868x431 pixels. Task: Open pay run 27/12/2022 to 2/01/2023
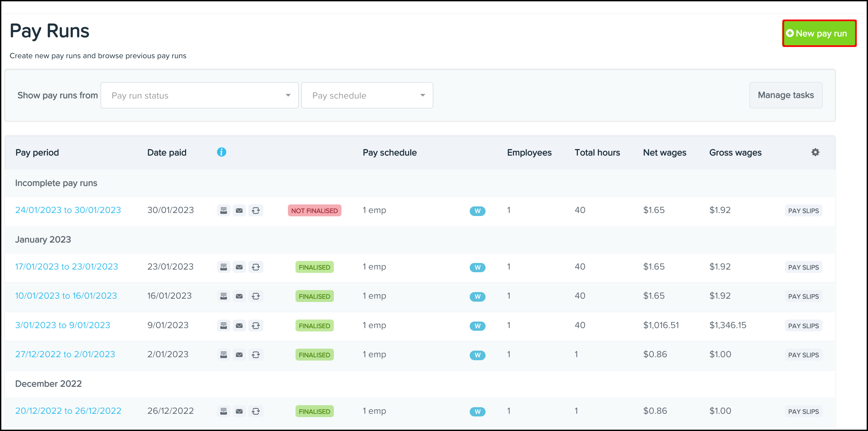pyautogui.click(x=65, y=354)
